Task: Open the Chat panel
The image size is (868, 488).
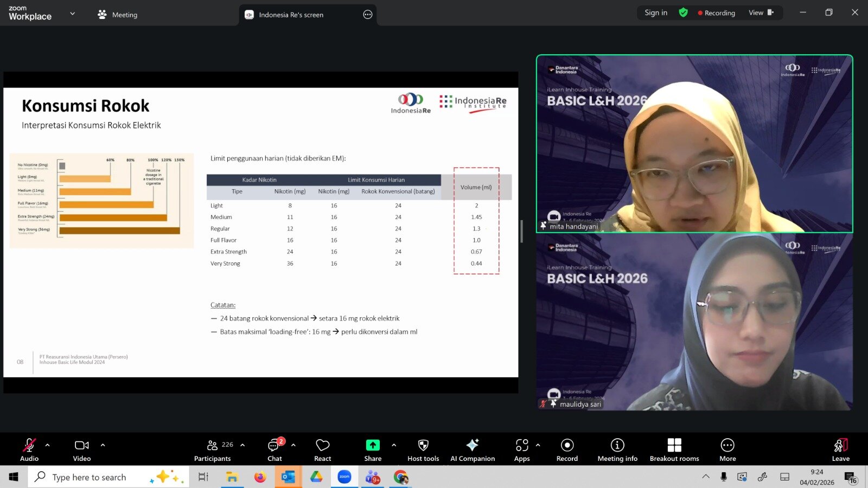Action: pyautogui.click(x=275, y=450)
